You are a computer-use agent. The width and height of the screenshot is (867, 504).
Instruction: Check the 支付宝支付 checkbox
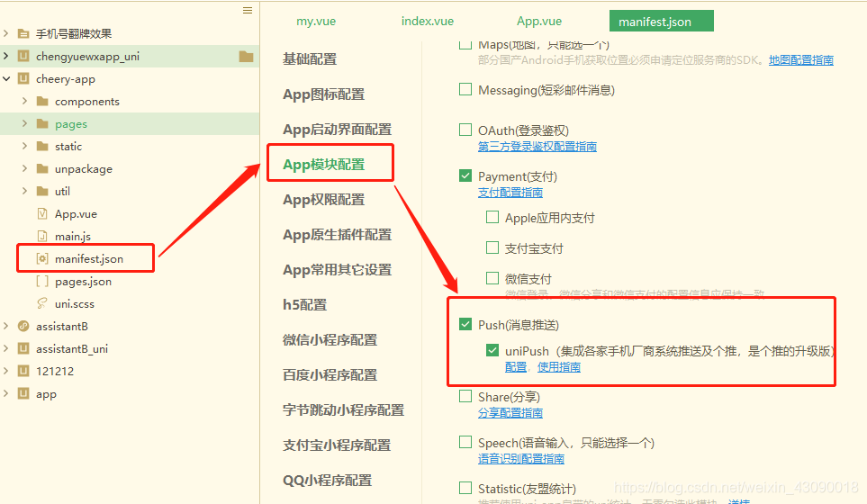(x=492, y=247)
